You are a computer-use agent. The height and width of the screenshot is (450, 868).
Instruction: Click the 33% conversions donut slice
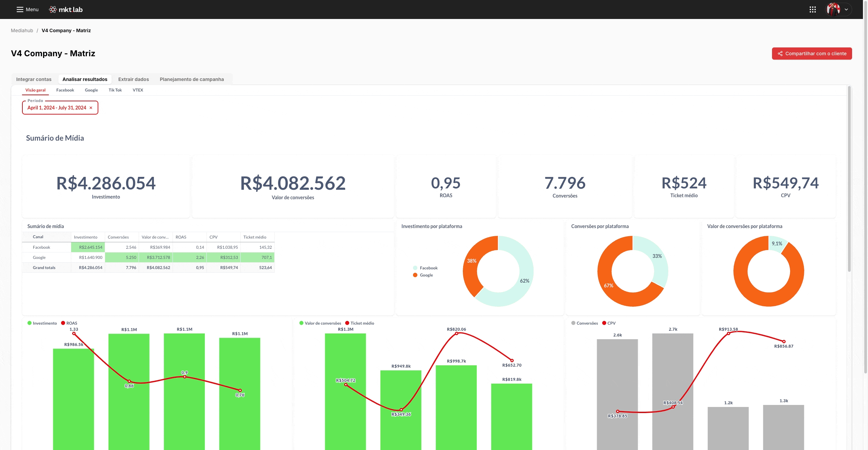pyautogui.click(x=657, y=257)
